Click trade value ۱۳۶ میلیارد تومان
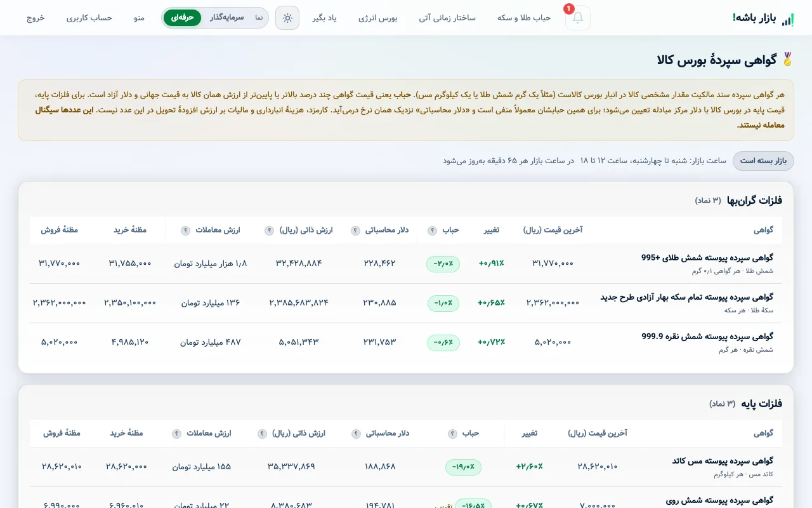812x508 pixels. click(211, 303)
